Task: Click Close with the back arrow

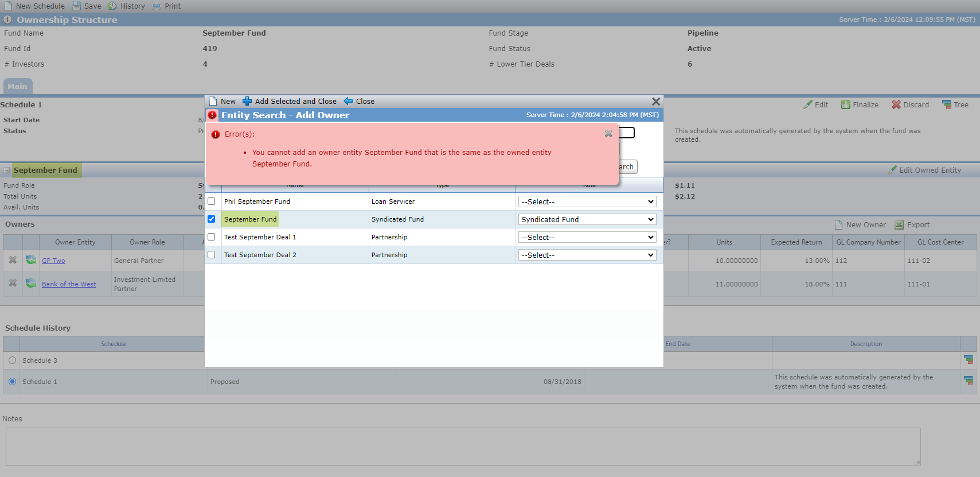Action: click(359, 101)
